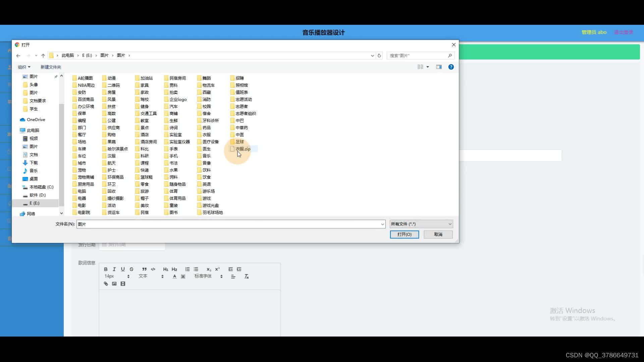Screen dimensions: 644x362
Task: Open the 组织 organize menu
Action: coord(24,67)
